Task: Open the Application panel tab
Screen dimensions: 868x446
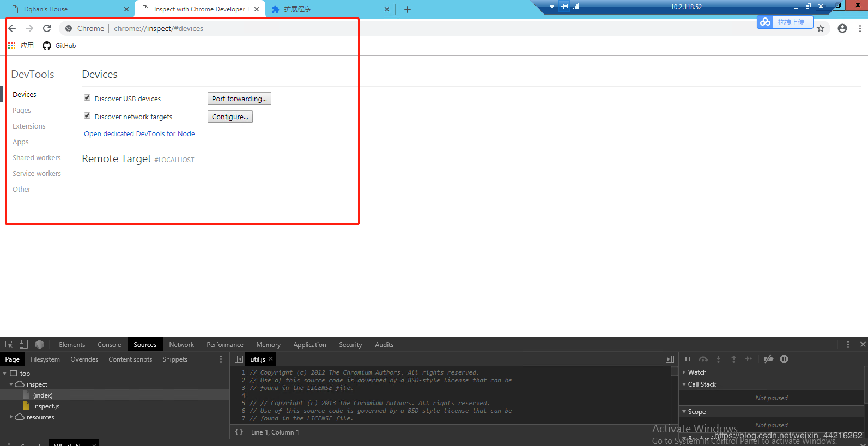Action: (309, 345)
